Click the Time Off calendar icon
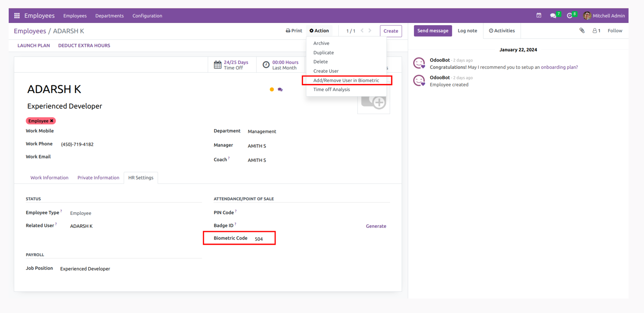This screenshot has width=644, height=313. (218, 64)
